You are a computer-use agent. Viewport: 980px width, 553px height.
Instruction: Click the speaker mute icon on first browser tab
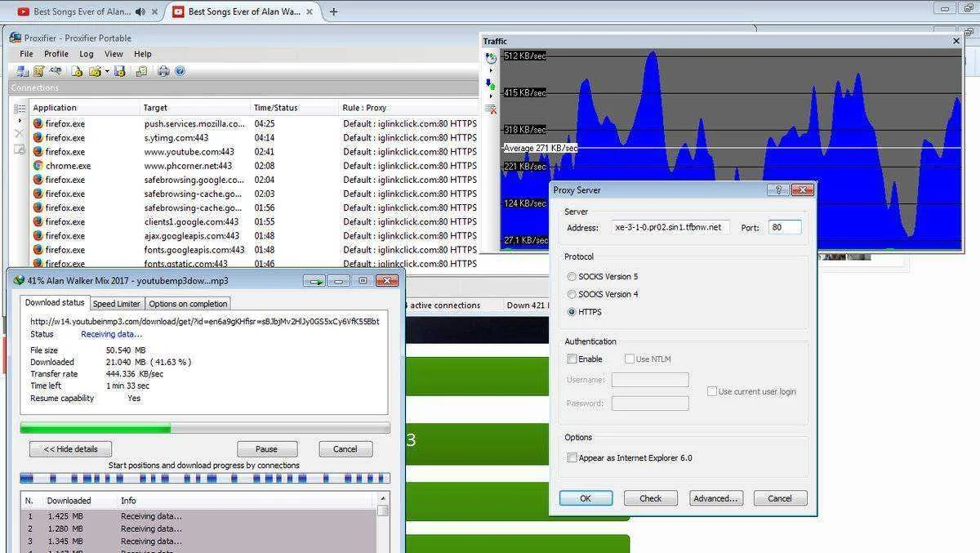140,11
